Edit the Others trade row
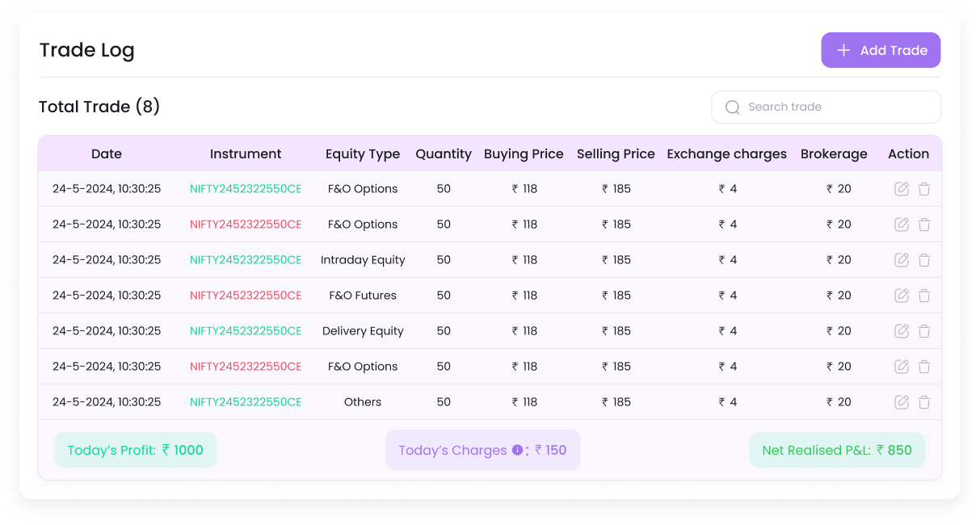Image resolution: width=980 pixels, height=525 pixels. tap(902, 402)
